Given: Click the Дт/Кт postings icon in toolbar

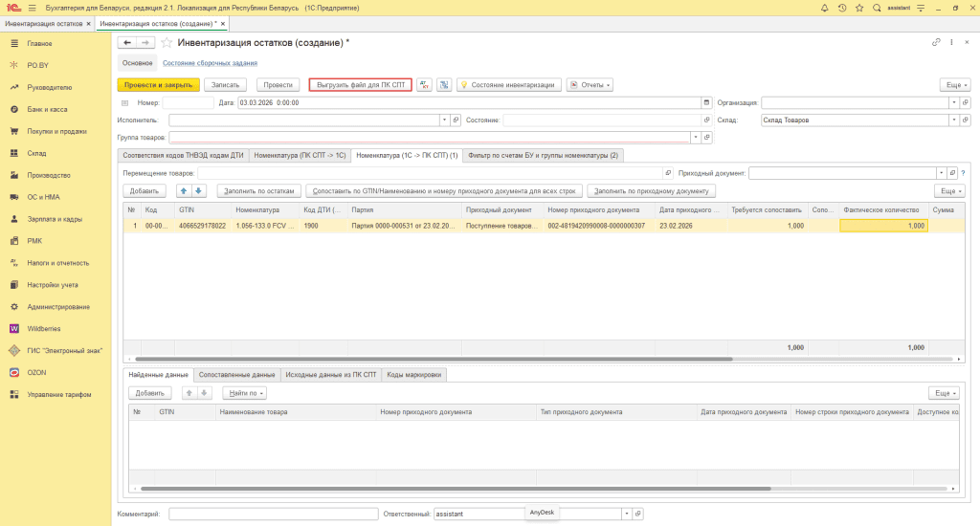Looking at the screenshot, I should coord(425,84).
